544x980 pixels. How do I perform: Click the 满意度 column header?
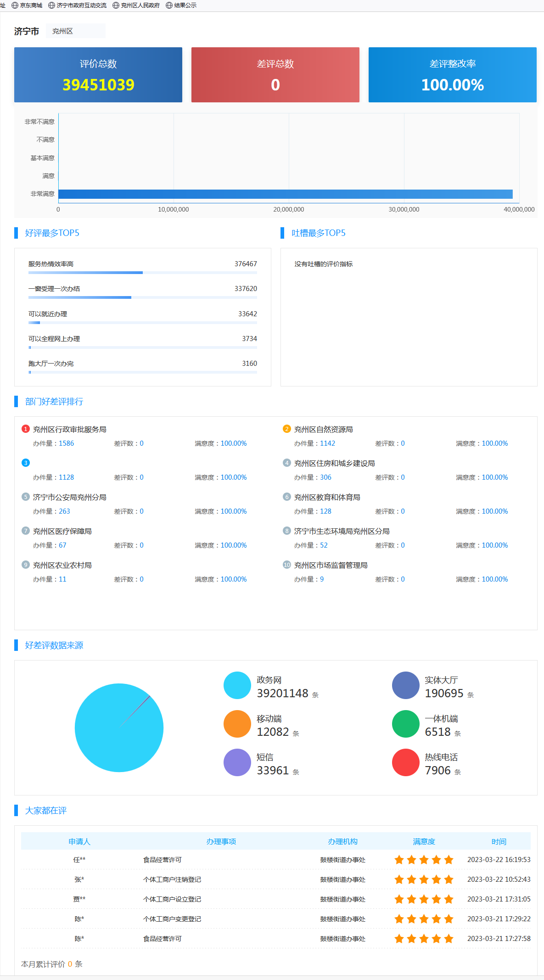click(x=424, y=841)
